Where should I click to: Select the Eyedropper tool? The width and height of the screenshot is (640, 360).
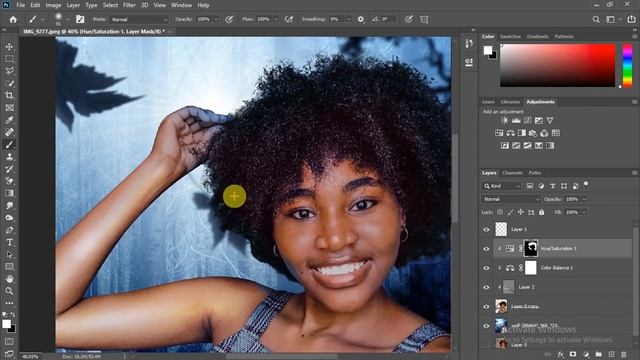click(9, 120)
